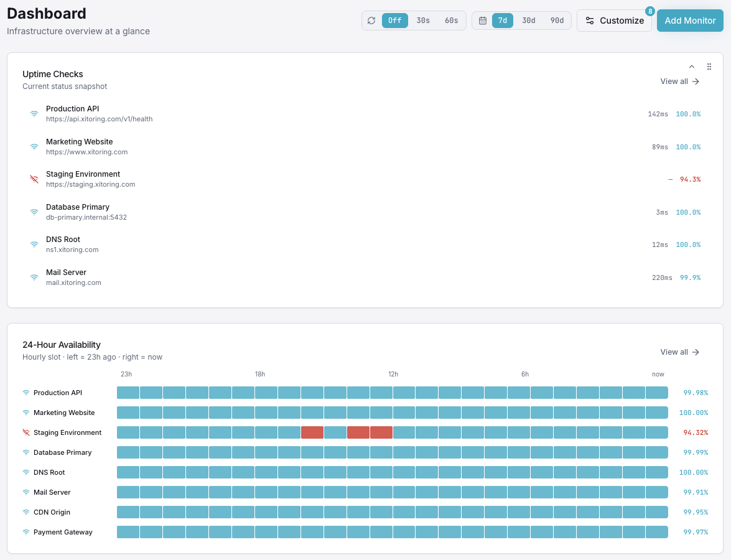Screen dimensions: 731x560
Task: Collapse the Uptime Checks widget
Action: [x=691, y=67]
